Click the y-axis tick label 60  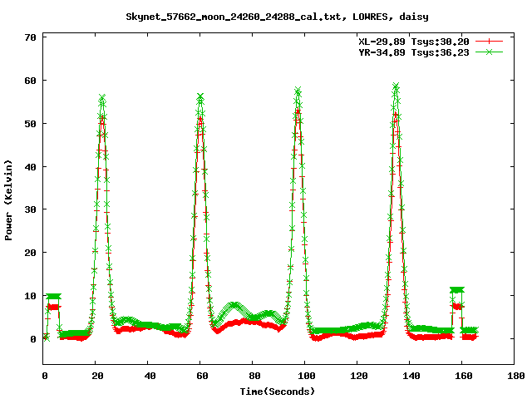[x=30, y=81]
